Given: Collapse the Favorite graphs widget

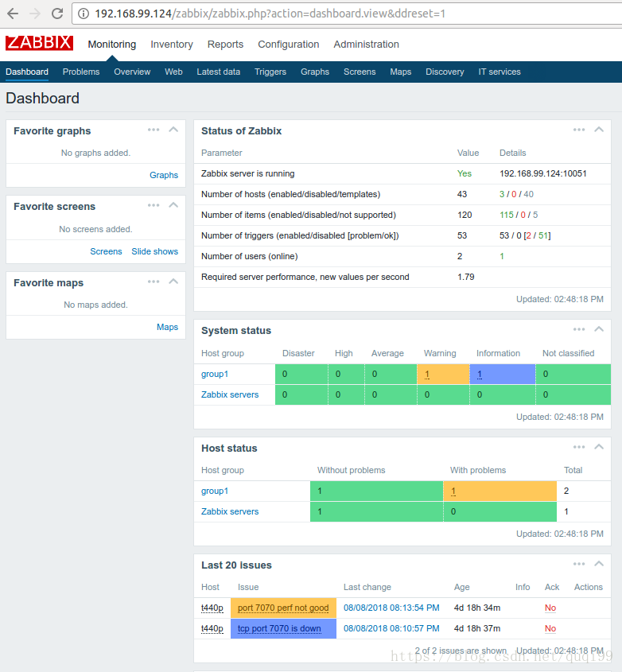Looking at the screenshot, I should [x=173, y=130].
